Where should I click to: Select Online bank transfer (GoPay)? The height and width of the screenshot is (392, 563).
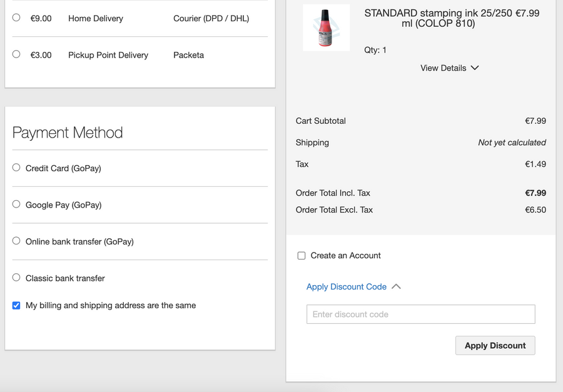(16, 241)
